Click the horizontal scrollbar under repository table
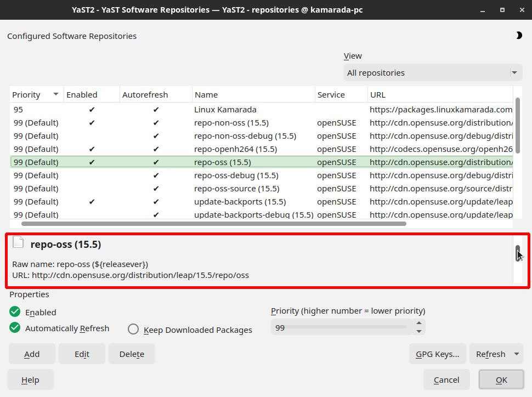532x397 pixels. pyautogui.click(x=214, y=224)
